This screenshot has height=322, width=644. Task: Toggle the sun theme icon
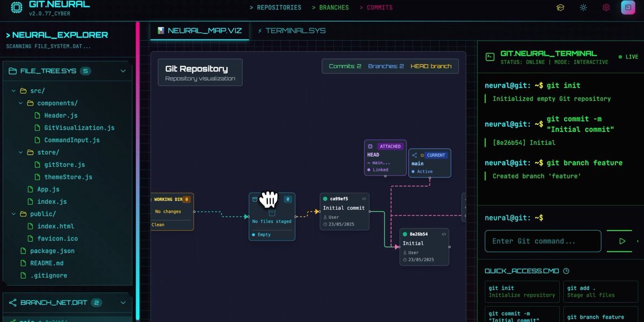tap(583, 8)
